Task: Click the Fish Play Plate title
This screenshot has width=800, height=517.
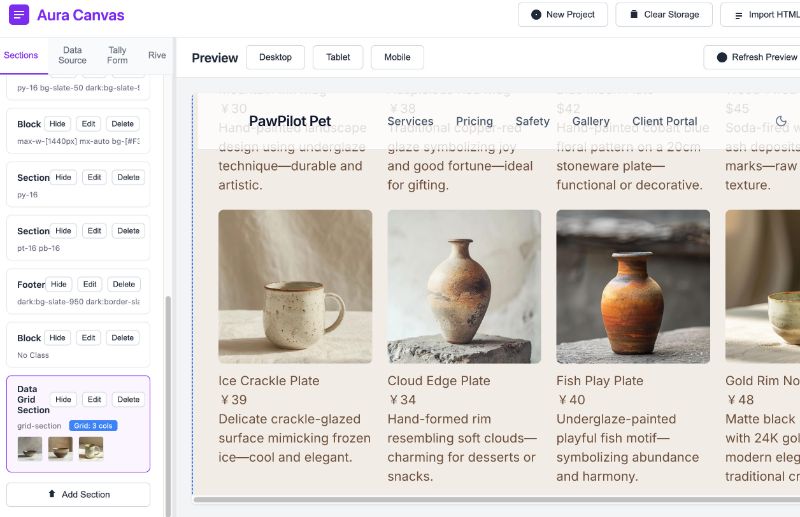Action: click(x=600, y=381)
